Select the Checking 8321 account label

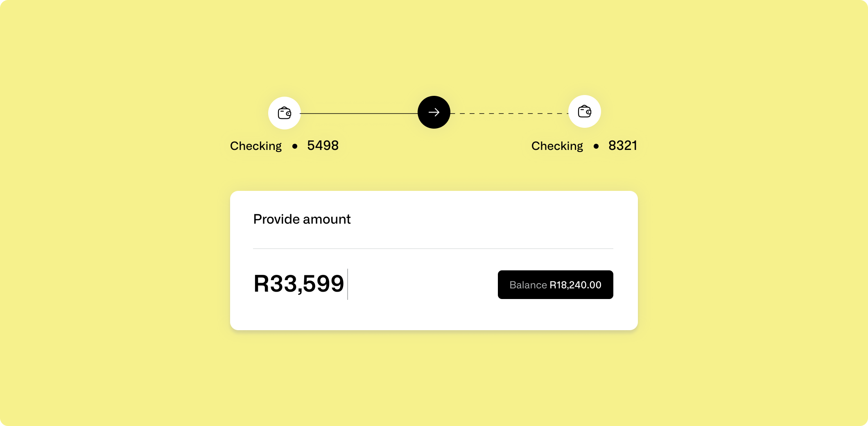click(584, 146)
